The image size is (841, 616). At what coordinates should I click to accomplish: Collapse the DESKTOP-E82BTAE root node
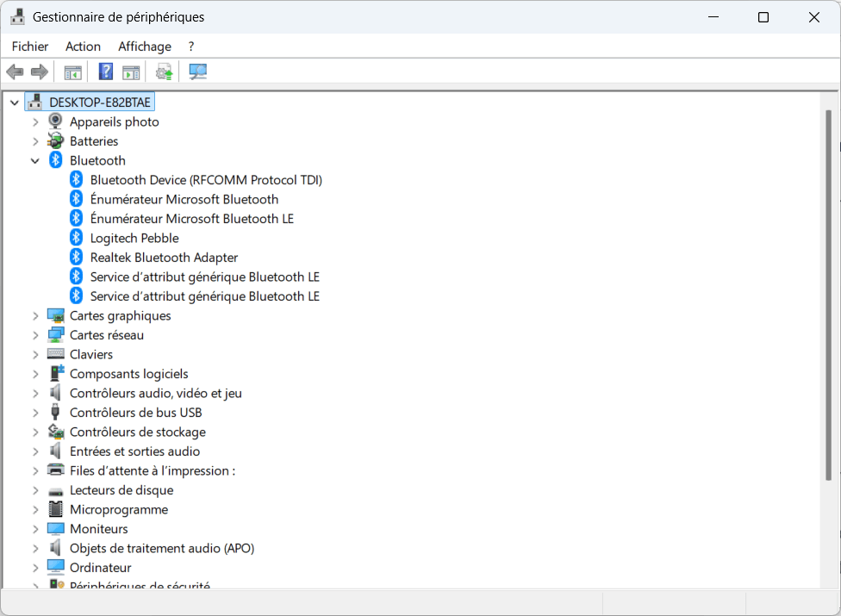15,103
